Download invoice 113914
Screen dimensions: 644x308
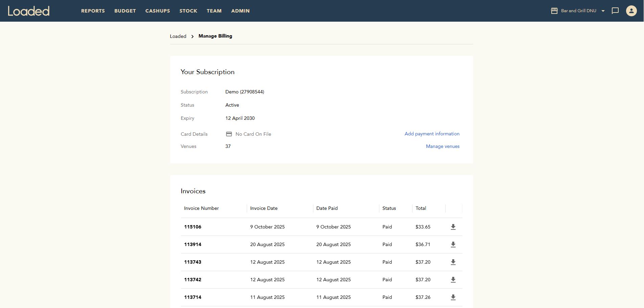[x=453, y=244]
